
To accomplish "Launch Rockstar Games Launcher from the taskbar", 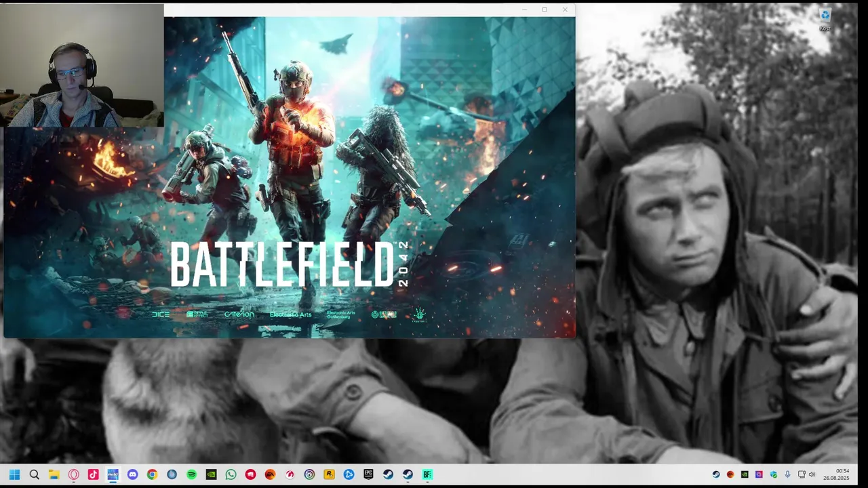I will pos(329,474).
